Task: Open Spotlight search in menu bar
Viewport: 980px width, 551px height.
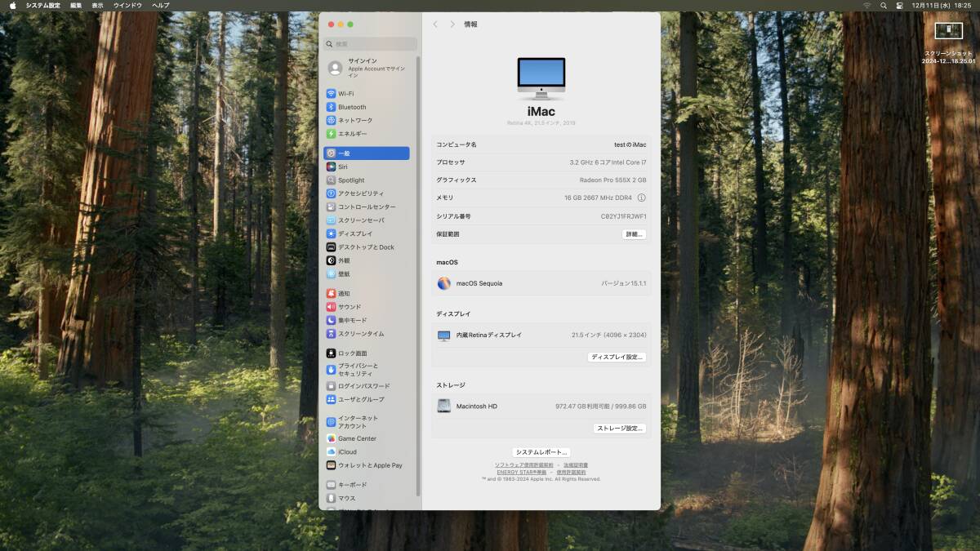Action: [884, 6]
